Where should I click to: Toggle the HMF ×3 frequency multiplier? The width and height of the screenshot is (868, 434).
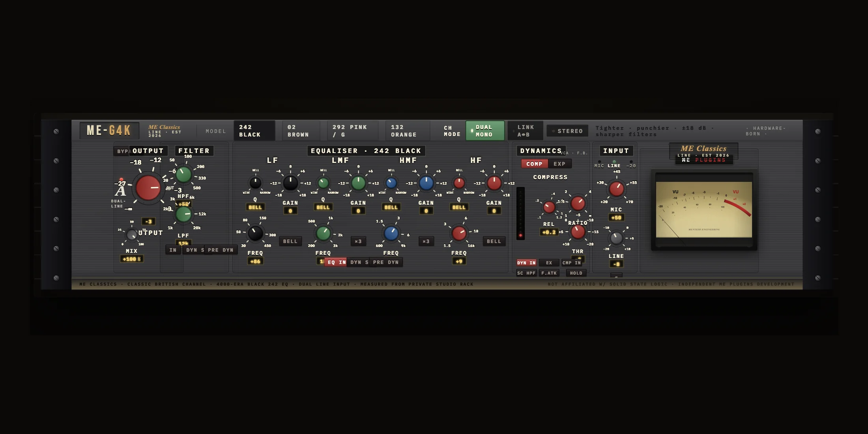426,241
